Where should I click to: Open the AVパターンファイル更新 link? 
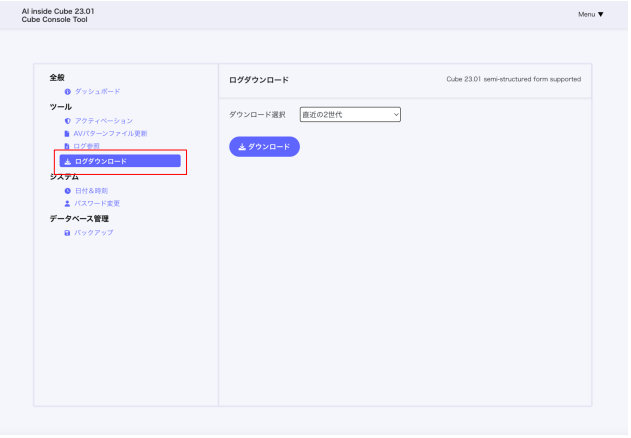point(110,133)
